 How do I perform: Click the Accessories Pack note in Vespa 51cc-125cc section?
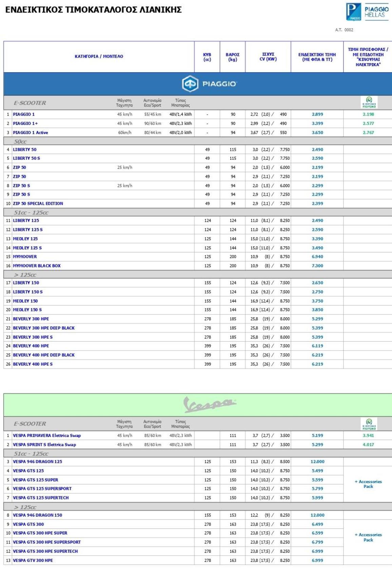[368, 484]
